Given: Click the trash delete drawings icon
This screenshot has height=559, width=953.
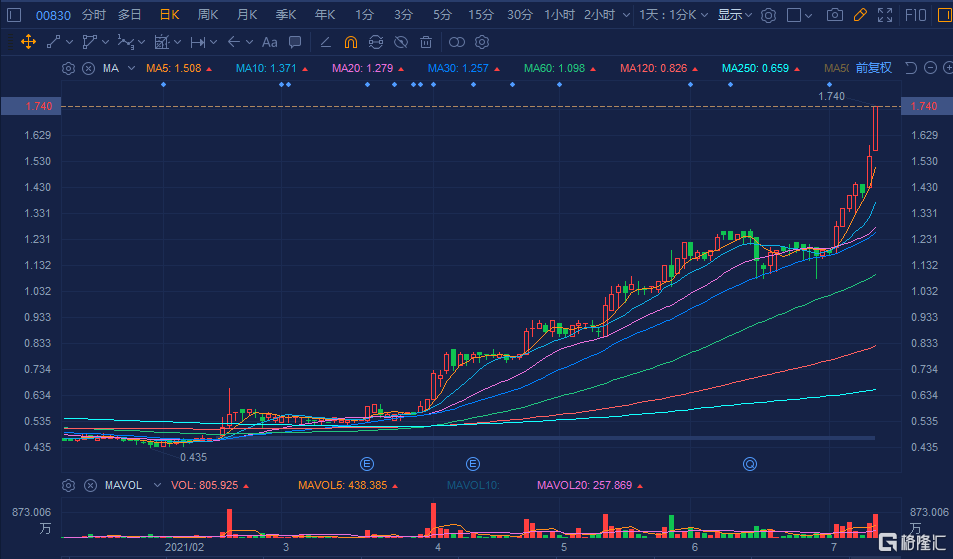Looking at the screenshot, I should coord(426,42).
